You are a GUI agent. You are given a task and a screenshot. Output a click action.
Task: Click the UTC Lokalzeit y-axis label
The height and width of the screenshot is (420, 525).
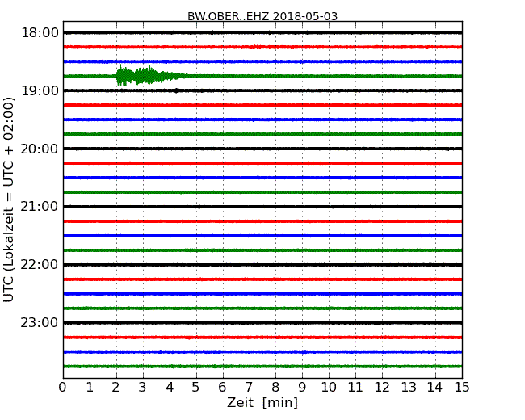(9, 199)
